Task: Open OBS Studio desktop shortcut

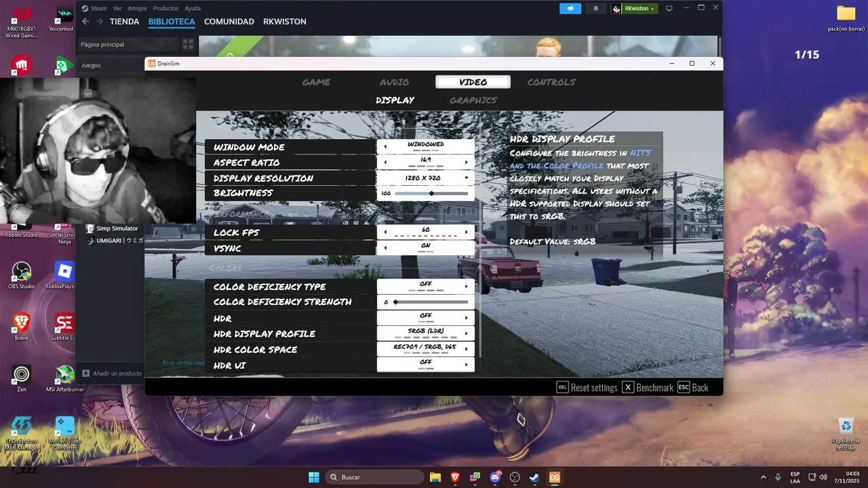Action: tap(21, 275)
